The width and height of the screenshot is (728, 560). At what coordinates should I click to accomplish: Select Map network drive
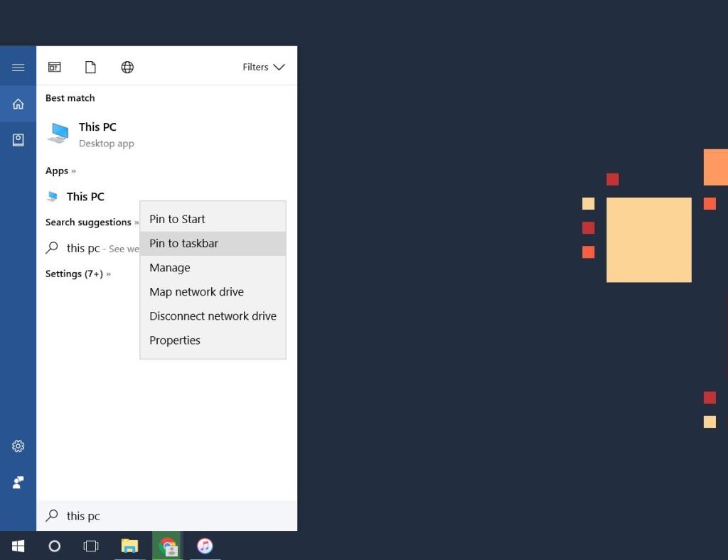pyautogui.click(x=196, y=291)
